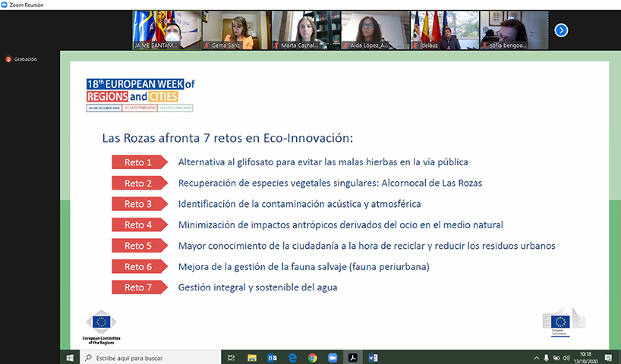
Task: Launch File Explorer from the taskbar
Action: [252, 357]
